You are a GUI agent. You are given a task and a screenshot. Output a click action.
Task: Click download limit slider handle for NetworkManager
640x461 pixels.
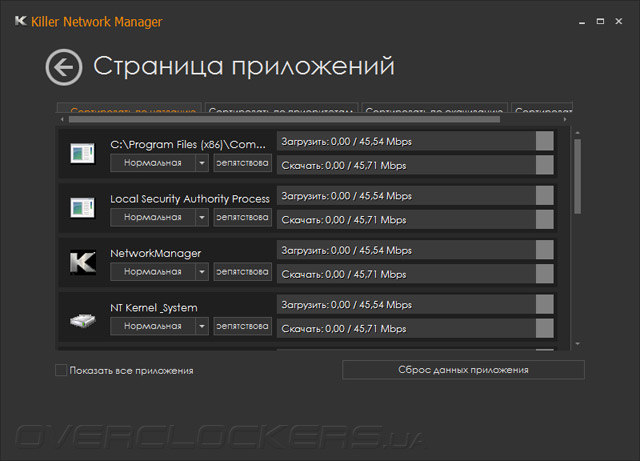coord(544,274)
